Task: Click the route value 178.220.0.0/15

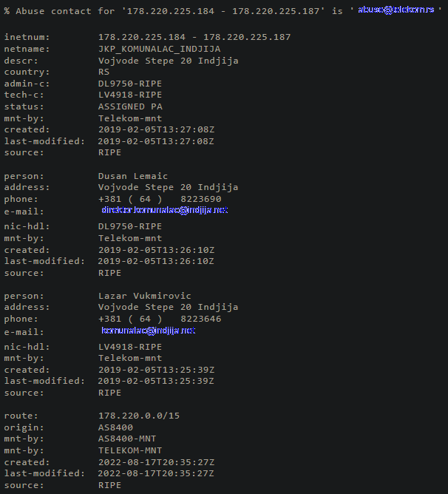Action: click(x=139, y=416)
